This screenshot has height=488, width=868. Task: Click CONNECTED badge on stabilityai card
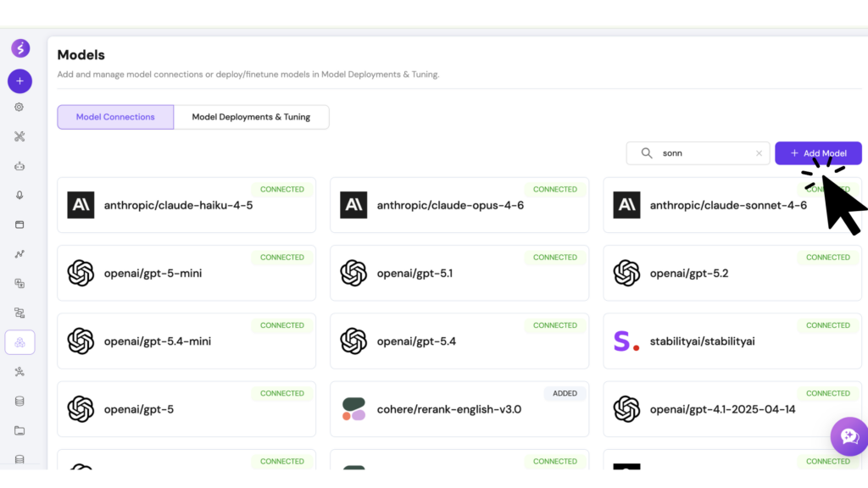tap(828, 325)
